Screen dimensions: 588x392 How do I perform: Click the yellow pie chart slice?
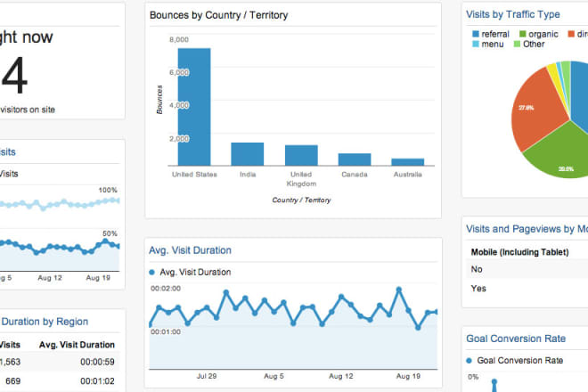[x=552, y=69]
